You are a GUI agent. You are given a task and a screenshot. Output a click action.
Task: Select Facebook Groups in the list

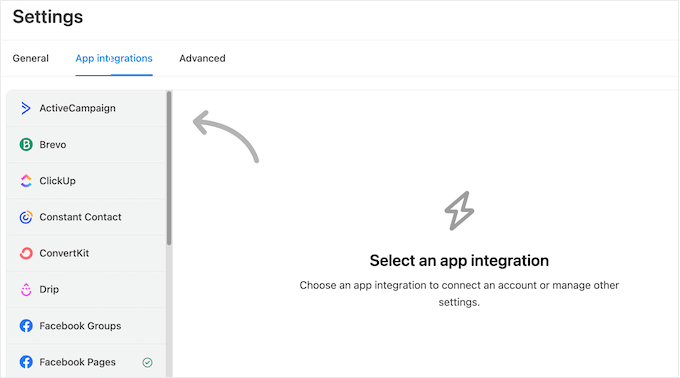pos(86,326)
